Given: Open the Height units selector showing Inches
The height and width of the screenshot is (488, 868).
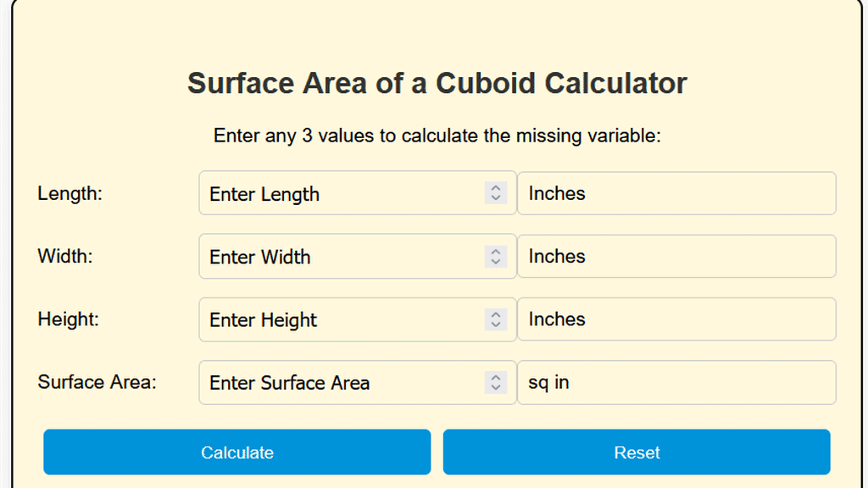Looking at the screenshot, I should click(x=676, y=319).
